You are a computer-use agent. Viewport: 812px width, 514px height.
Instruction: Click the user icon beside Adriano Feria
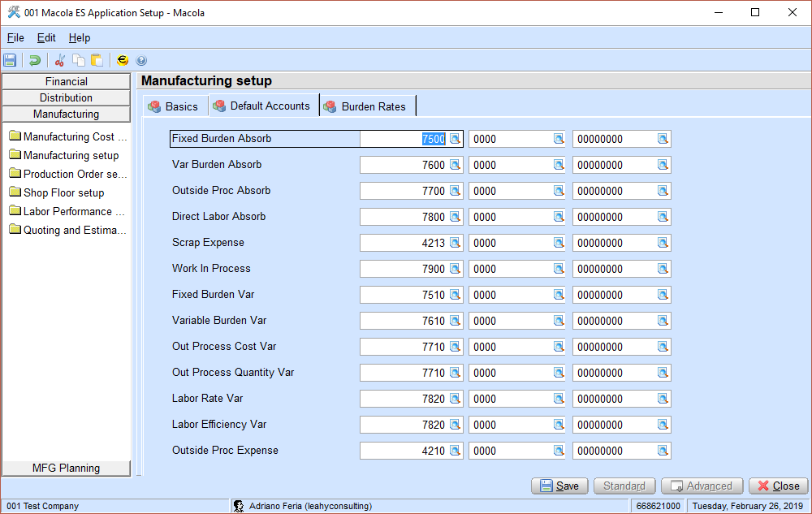tap(238, 506)
